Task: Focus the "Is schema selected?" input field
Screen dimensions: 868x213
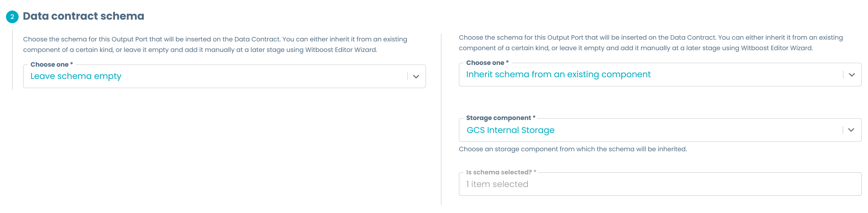Action: (x=659, y=184)
